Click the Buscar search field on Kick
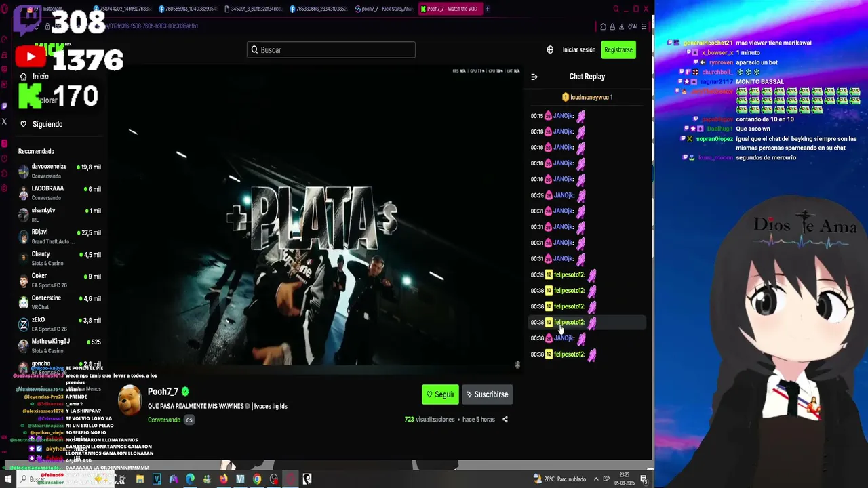Screen dimensions: 868x488 tap(331, 49)
